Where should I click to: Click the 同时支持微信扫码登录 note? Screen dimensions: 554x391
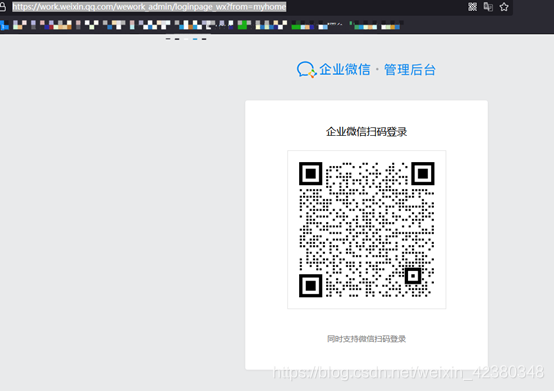(x=366, y=339)
